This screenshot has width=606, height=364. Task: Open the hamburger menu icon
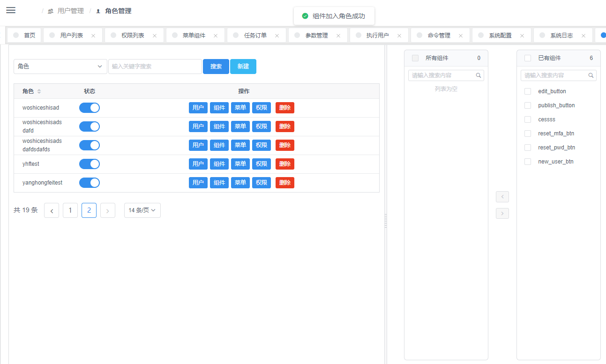pos(11,10)
